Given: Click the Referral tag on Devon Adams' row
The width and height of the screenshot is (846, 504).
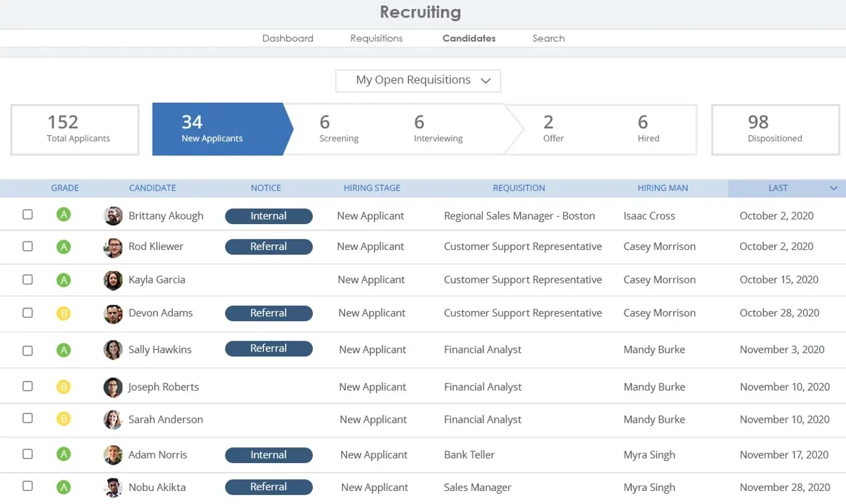Looking at the screenshot, I should click(x=269, y=313).
